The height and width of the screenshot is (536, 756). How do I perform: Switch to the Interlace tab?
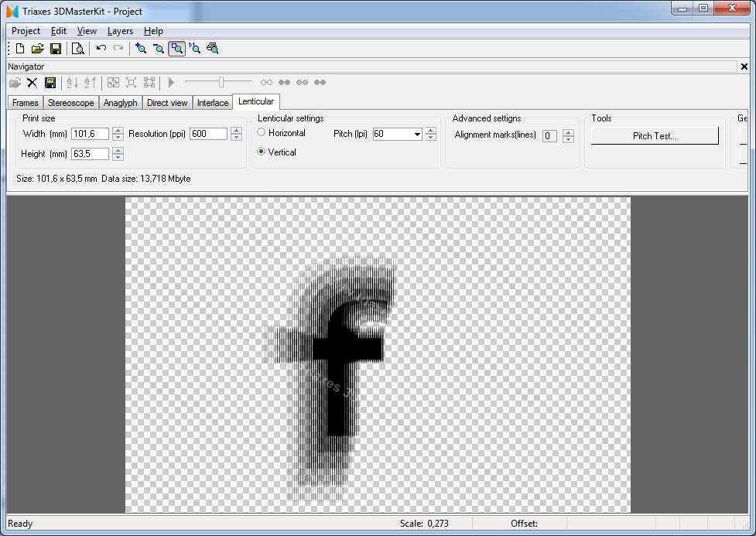(x=213, y=103)
